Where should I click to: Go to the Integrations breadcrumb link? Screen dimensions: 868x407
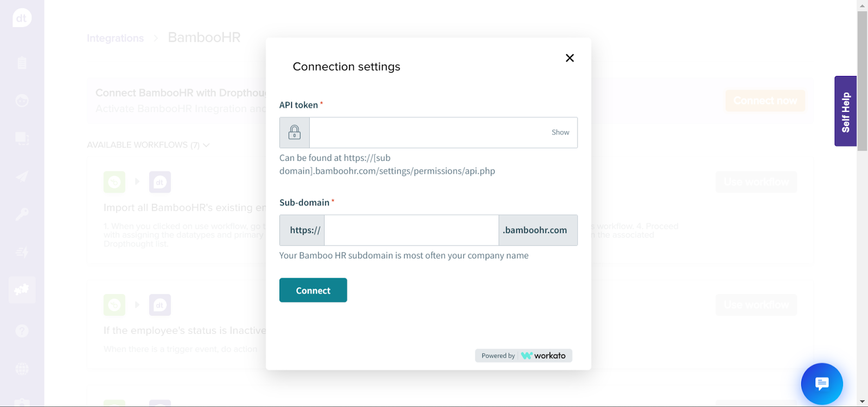(115, 38)
